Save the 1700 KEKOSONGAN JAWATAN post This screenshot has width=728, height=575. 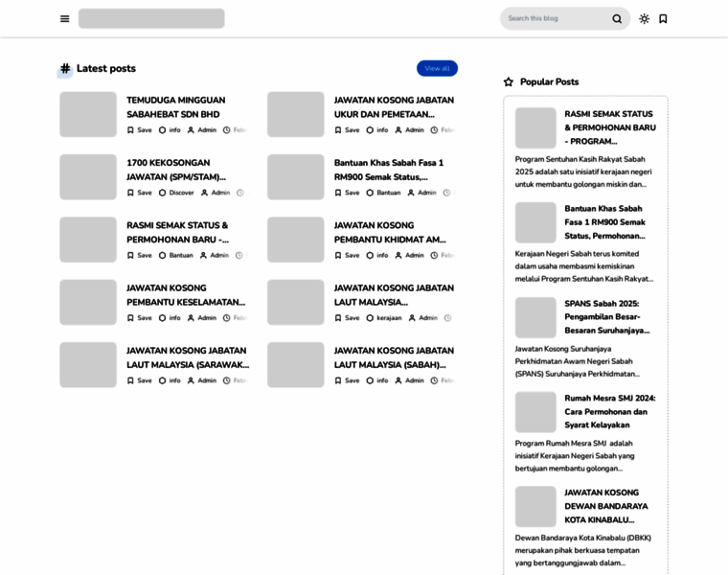139,193
